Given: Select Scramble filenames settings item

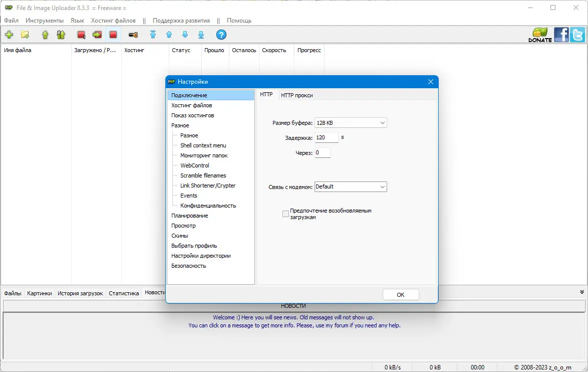Looking at the screenshot, I should [x=203, y=175].
